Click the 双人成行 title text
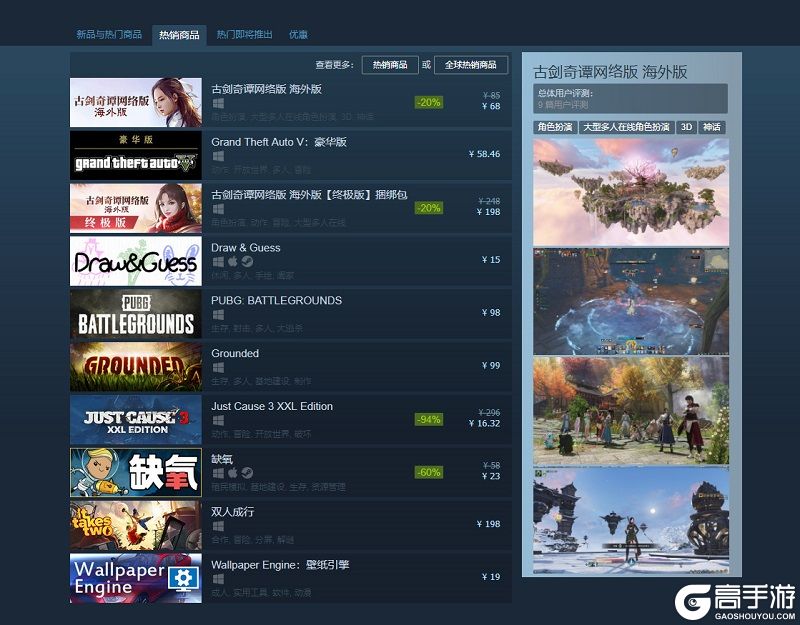Image resolution: width=800 pixels, height=625 pixels. point(233,512)
